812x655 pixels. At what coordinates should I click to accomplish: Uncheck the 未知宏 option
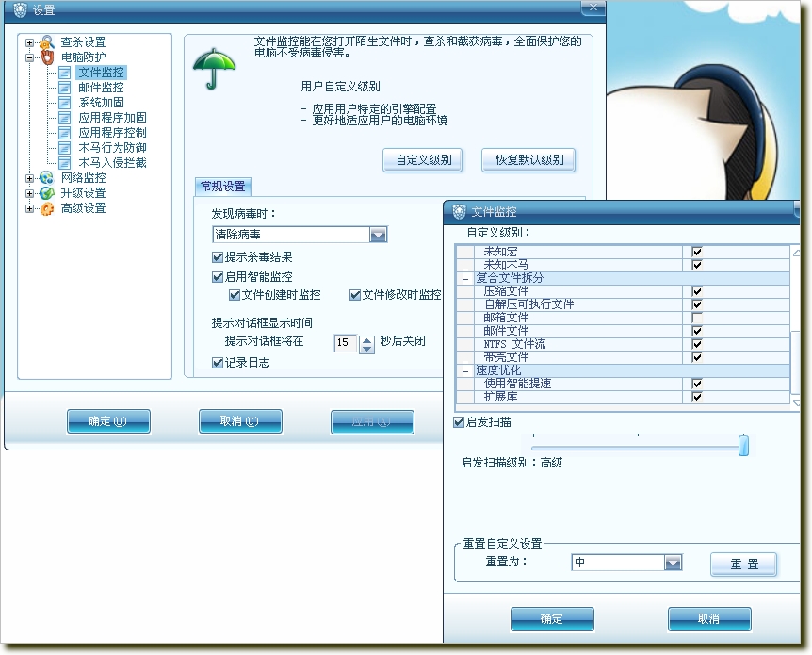tap(697, 252)
